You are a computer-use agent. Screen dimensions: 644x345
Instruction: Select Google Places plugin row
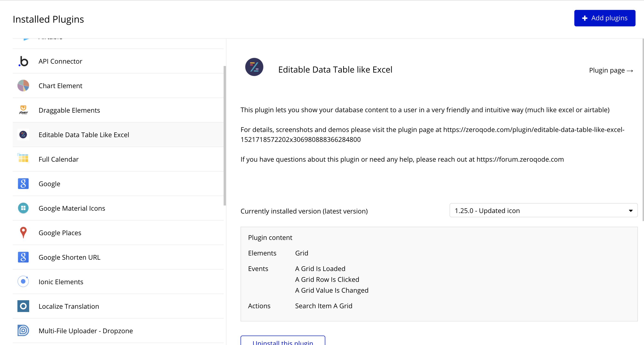[118, 233]
